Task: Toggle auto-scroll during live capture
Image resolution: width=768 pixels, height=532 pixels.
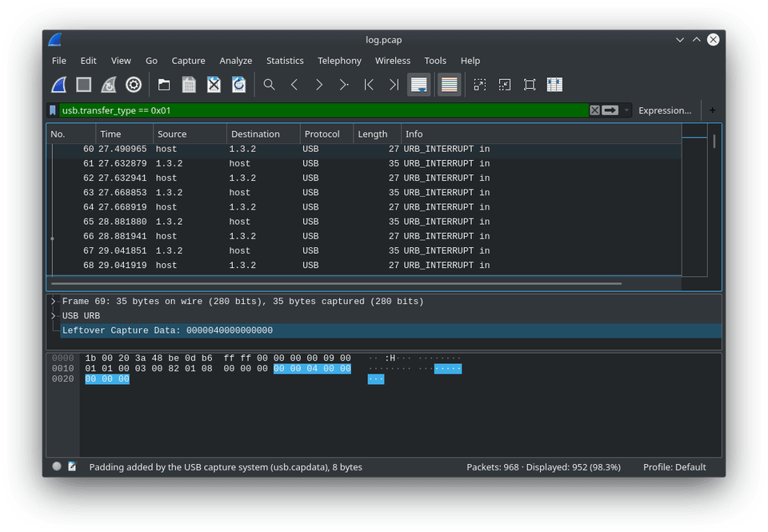Action: (x=418, y=85)
